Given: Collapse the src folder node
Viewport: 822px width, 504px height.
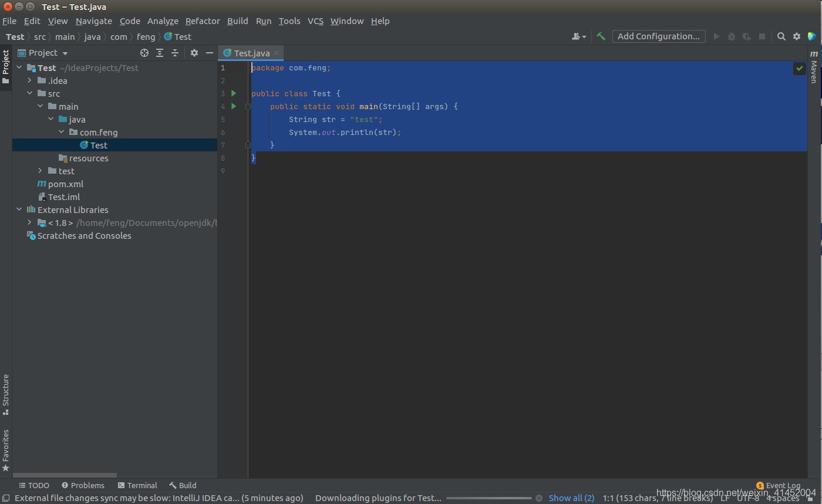Looking at the screenshot, I should coord(30,93).
